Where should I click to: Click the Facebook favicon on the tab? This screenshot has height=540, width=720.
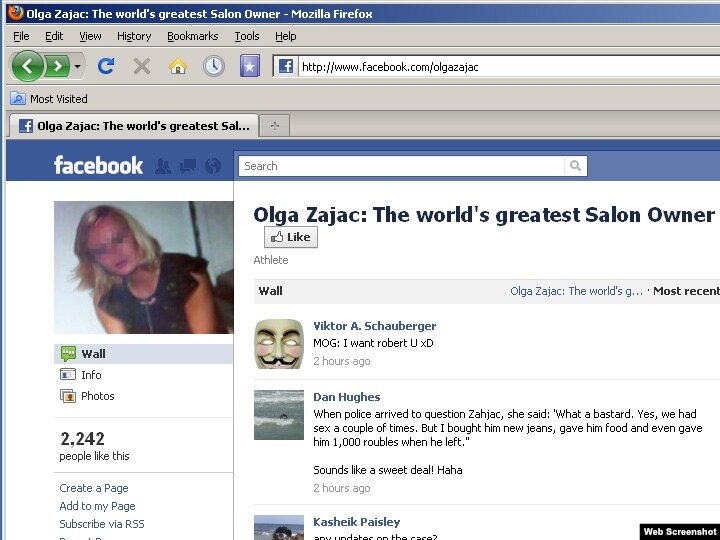point(26,126)
